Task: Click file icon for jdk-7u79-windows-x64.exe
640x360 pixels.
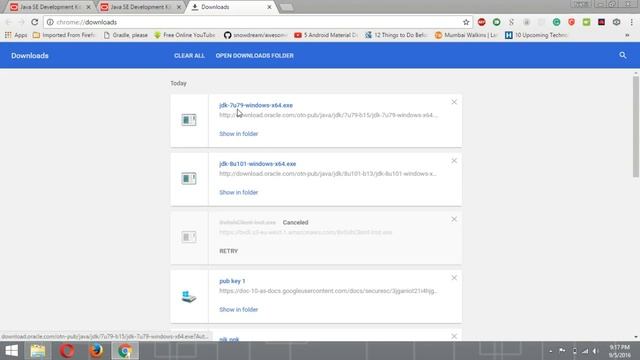Action: point(189,120)
